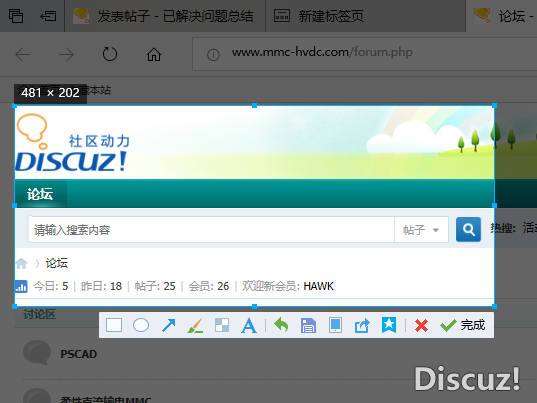Click the Discuz! 社区动力 logo
This screenshot has width=537, height=403.
click(x=73, y=143)
